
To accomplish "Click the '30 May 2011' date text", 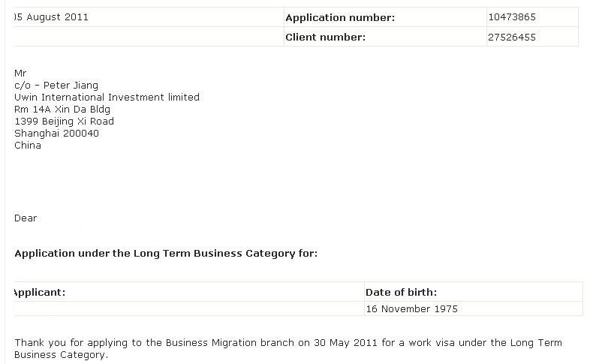I will pos(345,342).
